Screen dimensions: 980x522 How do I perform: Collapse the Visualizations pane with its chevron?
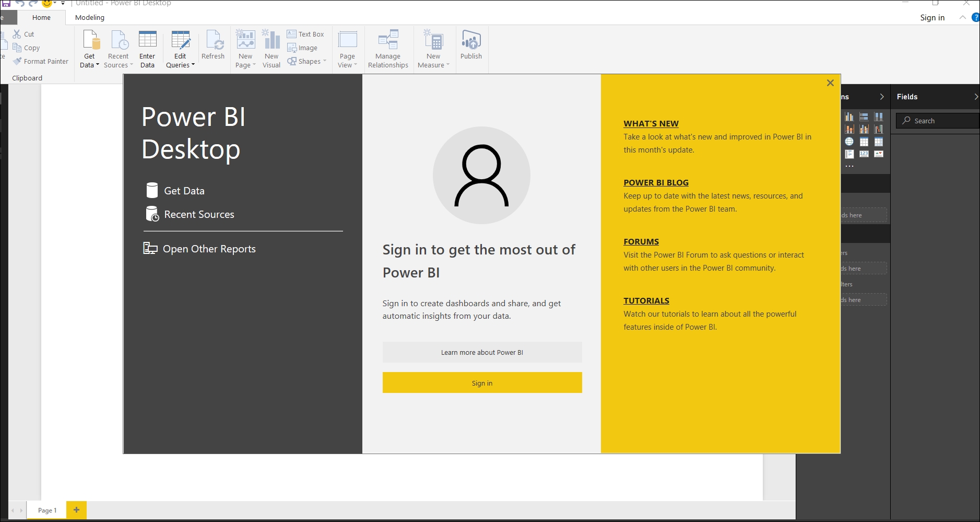click(882, 97)
